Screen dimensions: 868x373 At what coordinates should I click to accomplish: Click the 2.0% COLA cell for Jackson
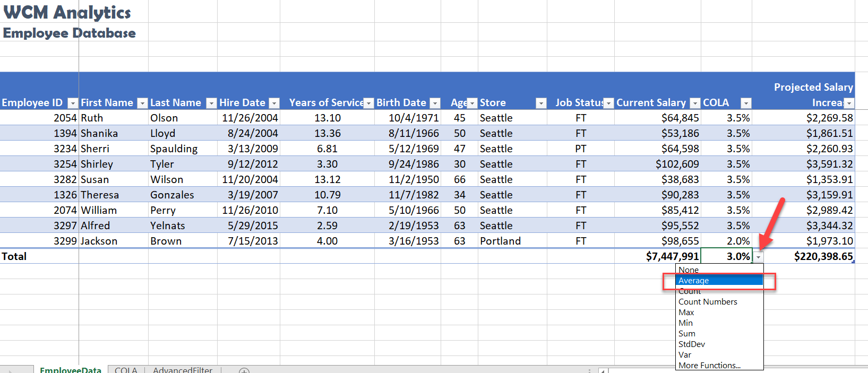pos(726,241)
